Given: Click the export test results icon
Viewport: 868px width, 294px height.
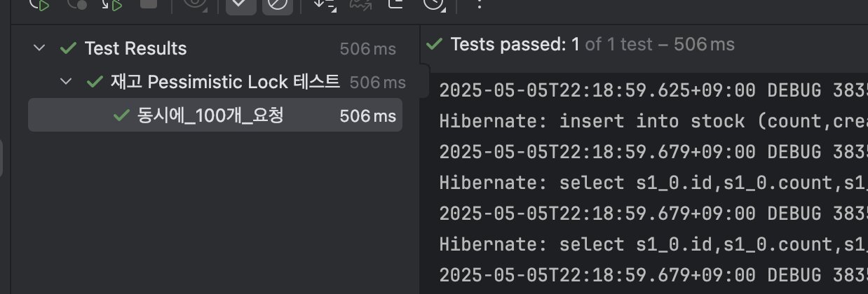Looking at the screenshot, I should pos(397,3).
